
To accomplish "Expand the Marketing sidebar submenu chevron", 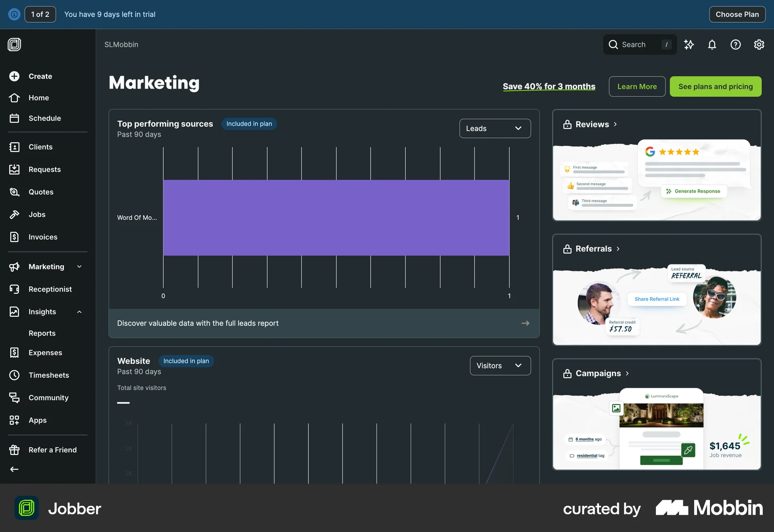I will pos(79,266).
